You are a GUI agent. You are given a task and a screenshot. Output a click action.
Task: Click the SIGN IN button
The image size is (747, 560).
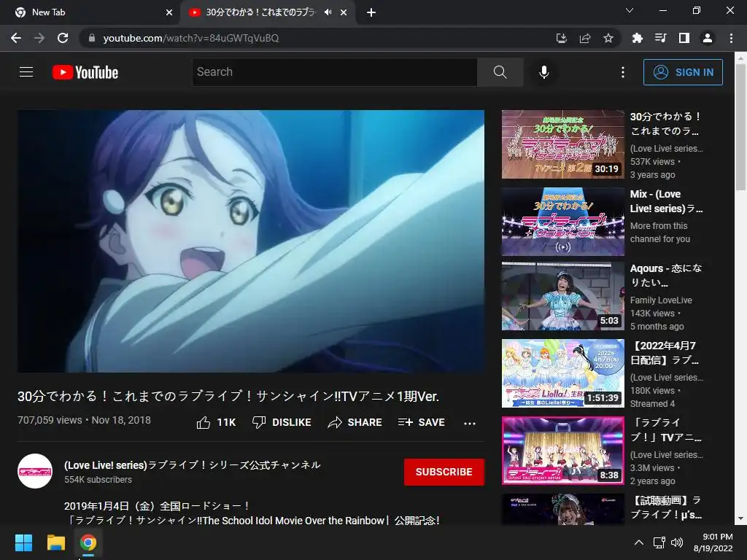[683, 72]
